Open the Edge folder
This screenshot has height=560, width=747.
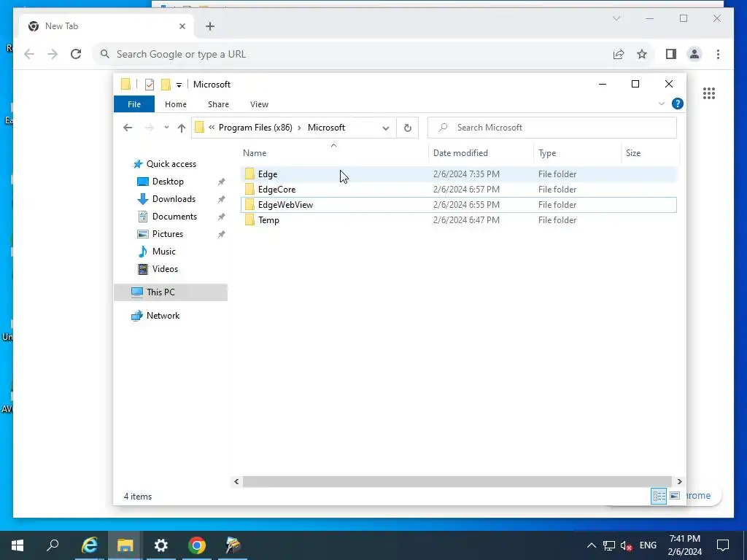pos(267,174)
